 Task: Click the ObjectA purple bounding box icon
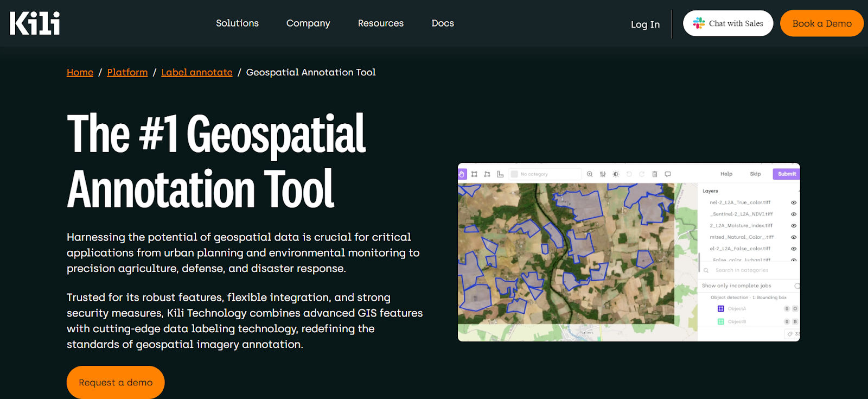coord(721,309)
